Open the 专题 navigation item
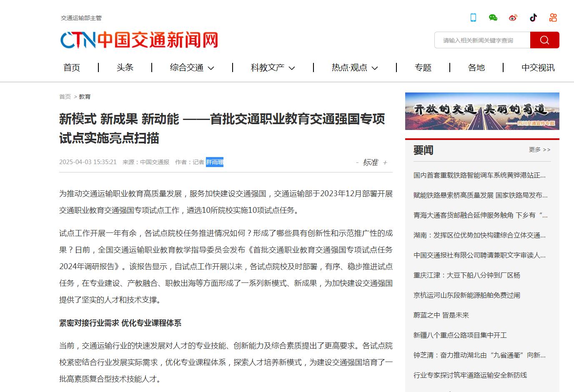This screenshot has height=392, width=574. 423,67
